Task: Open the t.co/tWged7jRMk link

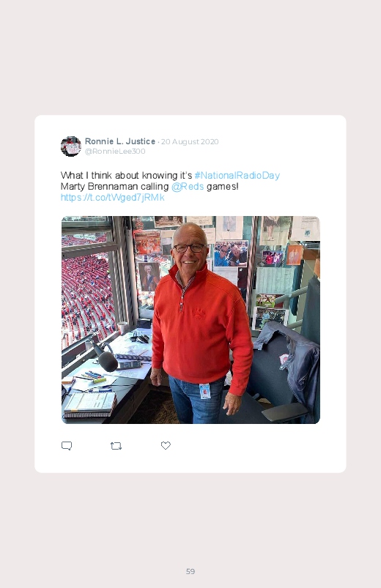Action: (113, 198)
